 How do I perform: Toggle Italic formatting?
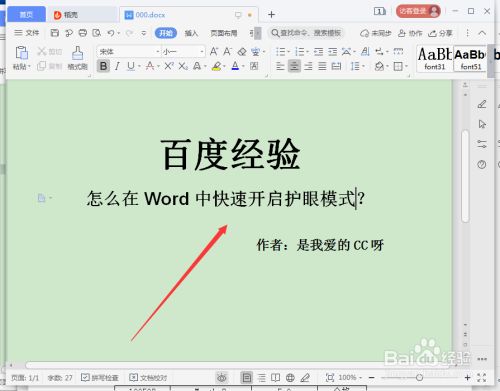tap(117, 66)
